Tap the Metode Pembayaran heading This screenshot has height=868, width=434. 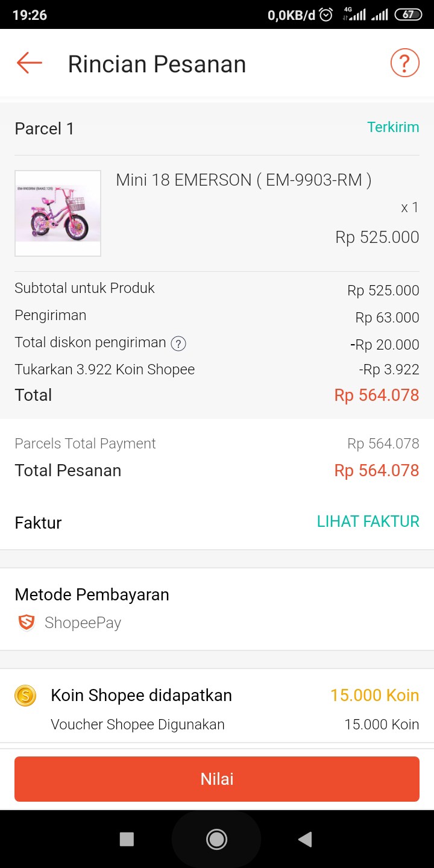tap(92, 594)
